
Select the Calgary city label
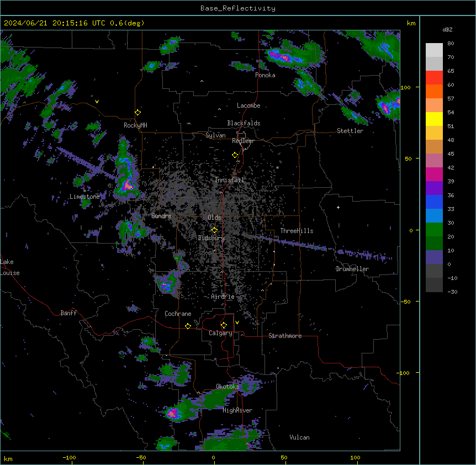pos(220,333)
